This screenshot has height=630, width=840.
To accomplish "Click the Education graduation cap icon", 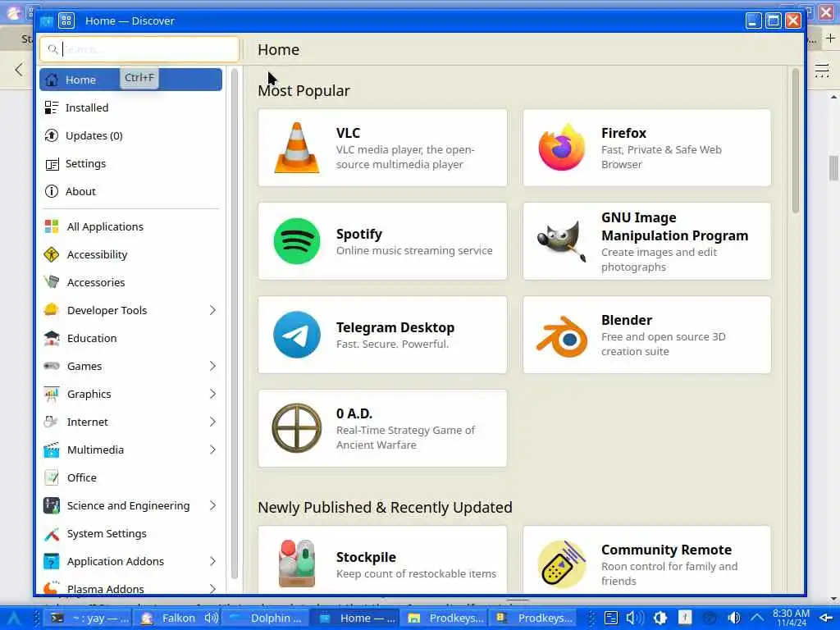I will (x=52, y=338).
